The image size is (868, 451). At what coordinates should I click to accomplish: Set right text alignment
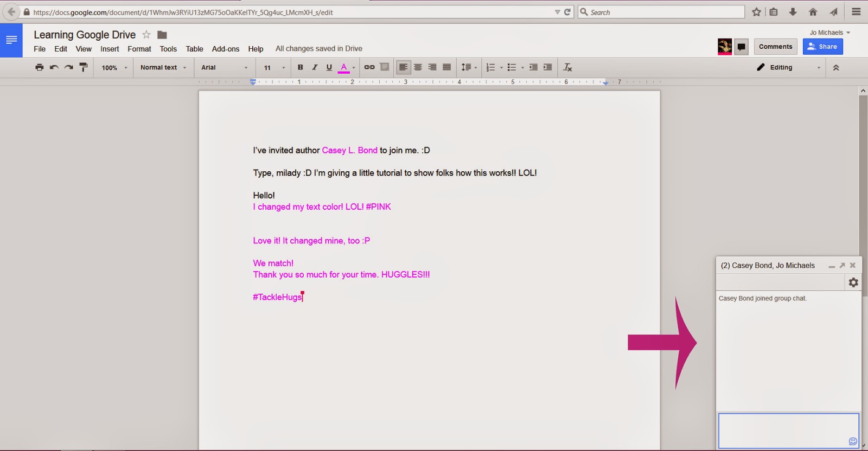point(432,67)
